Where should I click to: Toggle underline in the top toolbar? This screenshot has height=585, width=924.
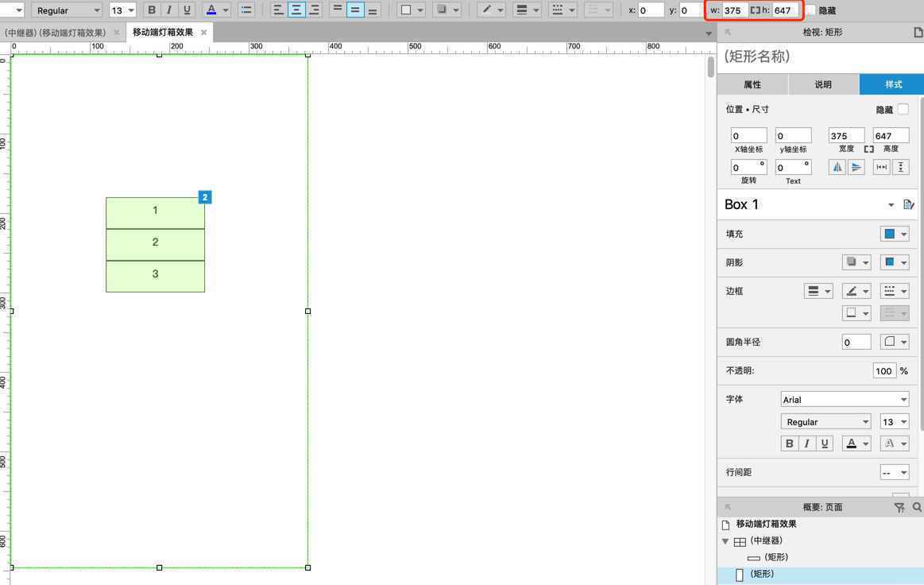pos(187,10)
